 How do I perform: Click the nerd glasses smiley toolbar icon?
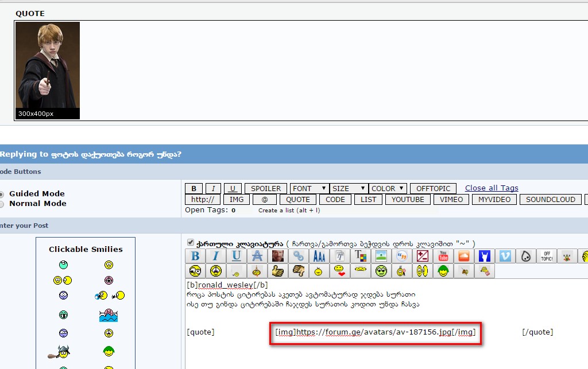195,271
